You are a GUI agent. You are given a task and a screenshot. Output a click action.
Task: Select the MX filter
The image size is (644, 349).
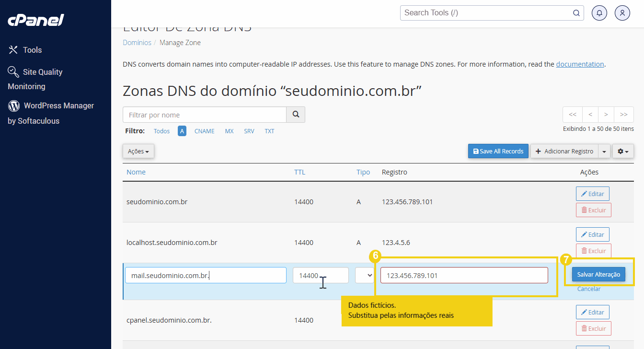[230, 131]
